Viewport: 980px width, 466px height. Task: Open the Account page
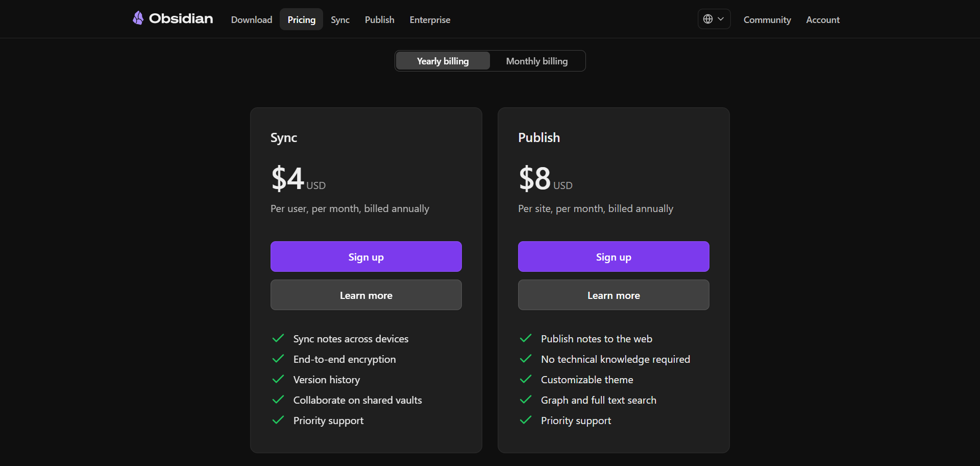point(822,19)
